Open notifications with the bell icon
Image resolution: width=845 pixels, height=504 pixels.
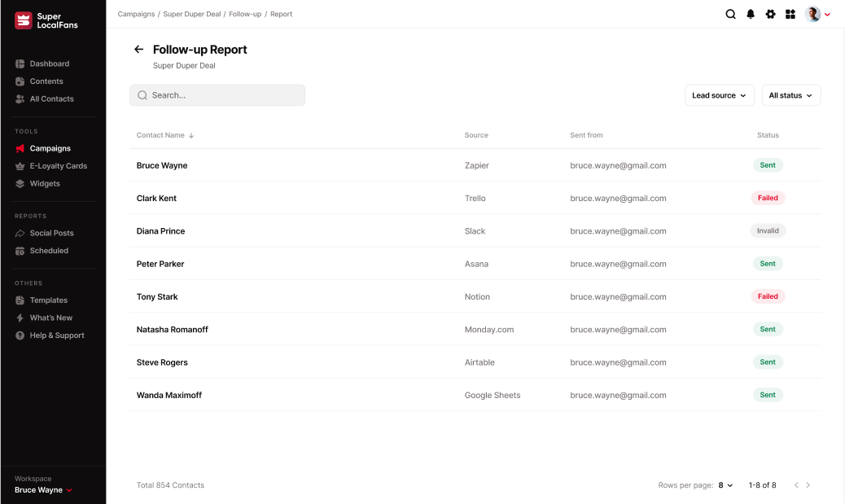[x=751, y=14]
